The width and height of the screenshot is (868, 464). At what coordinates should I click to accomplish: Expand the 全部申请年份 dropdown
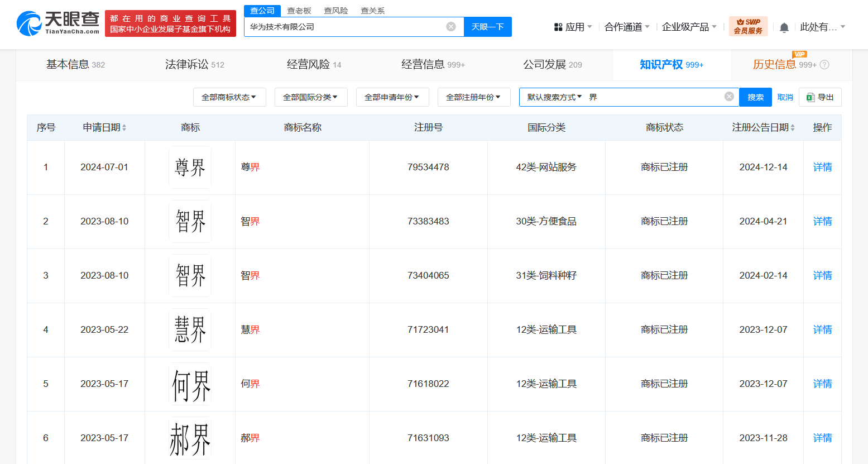tap(392, 97)
